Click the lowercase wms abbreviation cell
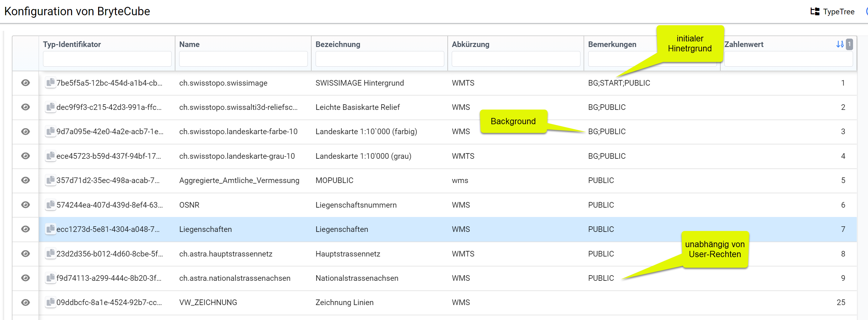 (460, 180)
